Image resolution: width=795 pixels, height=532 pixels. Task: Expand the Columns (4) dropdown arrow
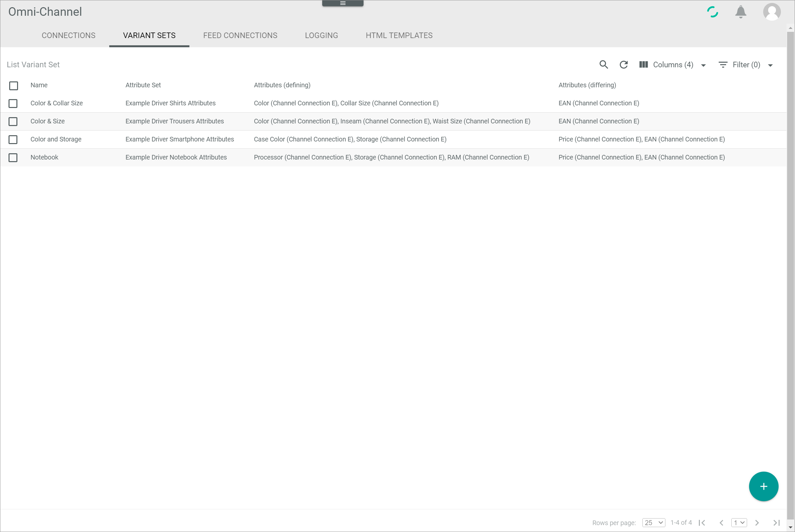pos(703,65)
